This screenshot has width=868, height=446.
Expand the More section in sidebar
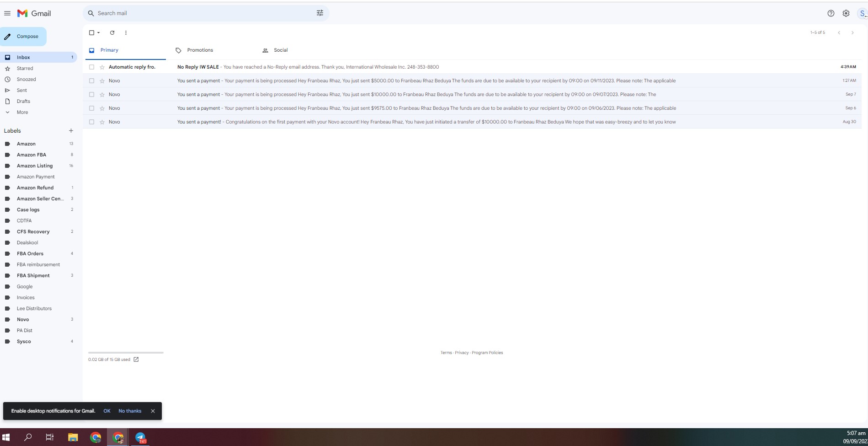point(22,112)
